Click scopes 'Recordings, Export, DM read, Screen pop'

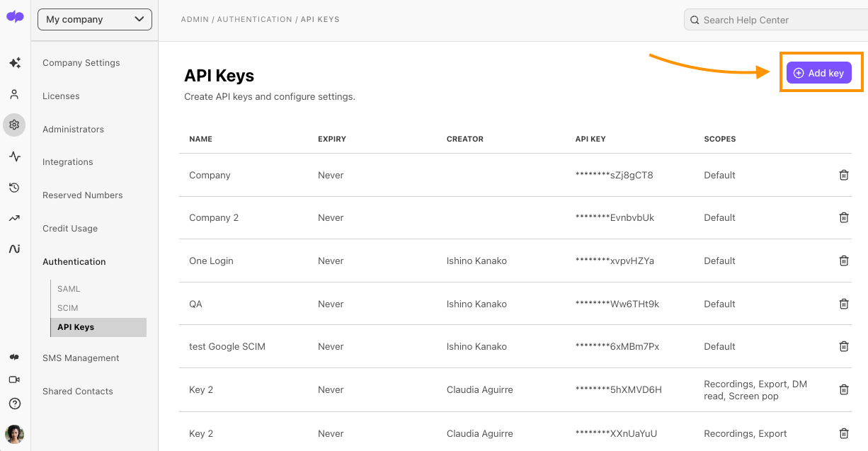click(755, 390)
